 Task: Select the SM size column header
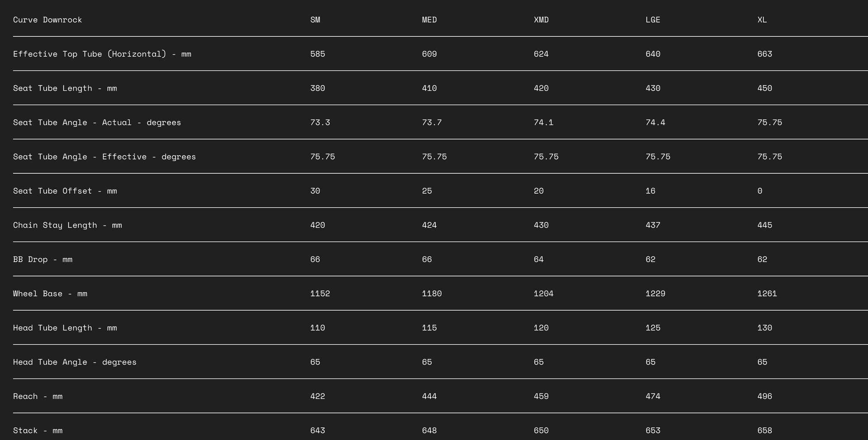[315, 20]
